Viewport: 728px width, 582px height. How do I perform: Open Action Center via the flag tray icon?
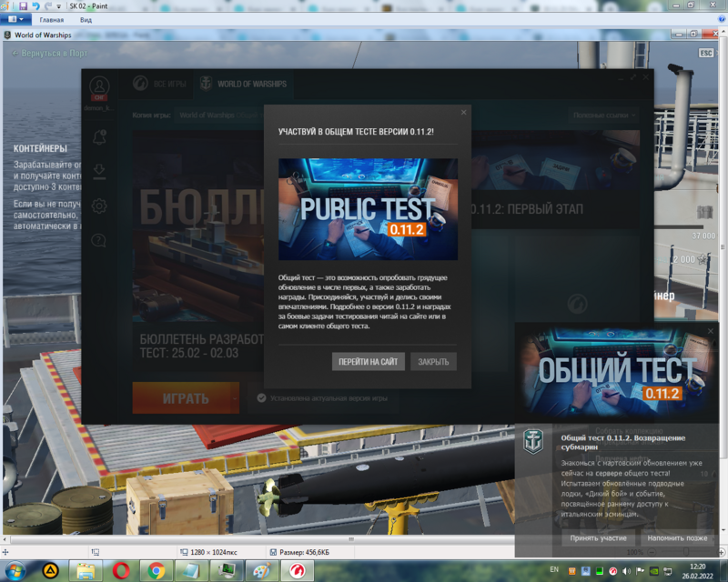click(x=640, y=571)
